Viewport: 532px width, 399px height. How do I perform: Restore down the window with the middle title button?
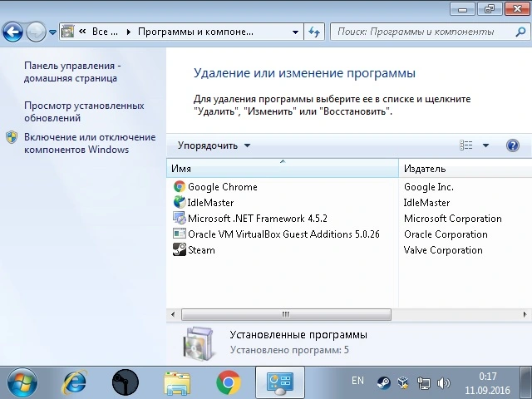click(x=490, y=9)
